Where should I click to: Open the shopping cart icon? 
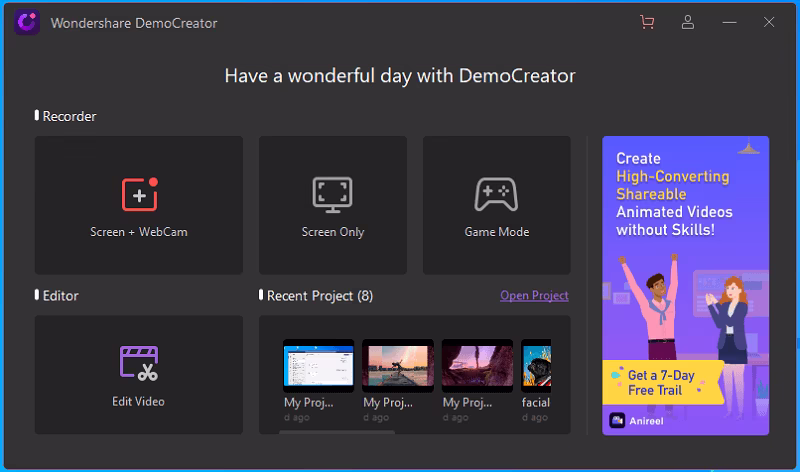647,22
